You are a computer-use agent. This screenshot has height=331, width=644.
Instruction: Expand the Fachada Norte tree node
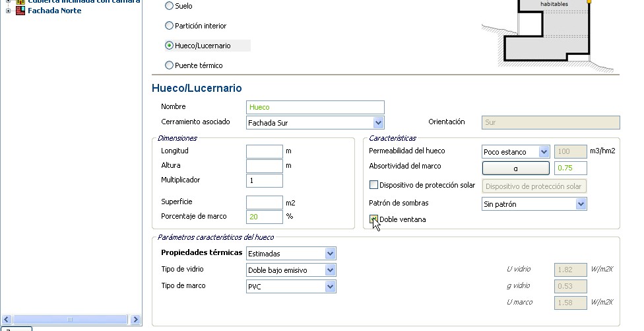tap(8, 11)
